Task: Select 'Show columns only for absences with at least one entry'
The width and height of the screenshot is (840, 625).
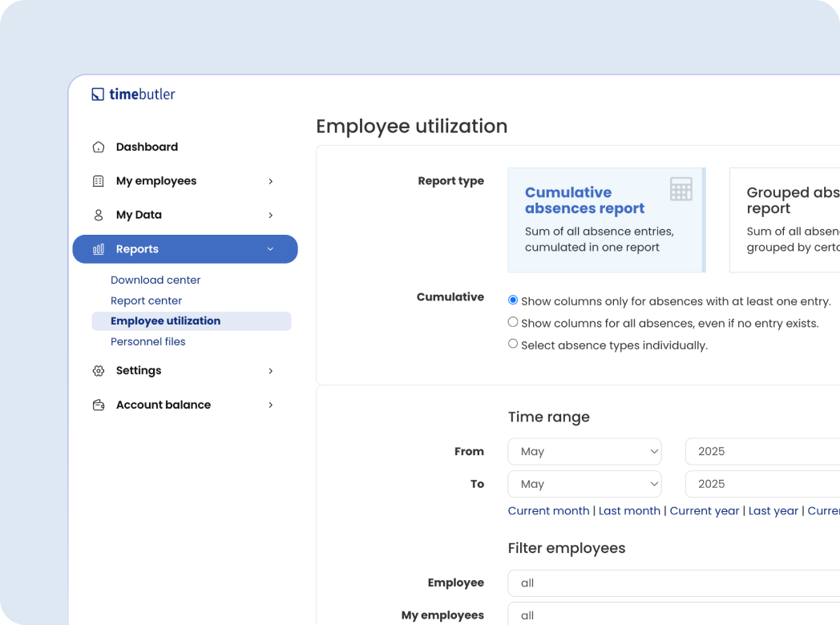Action: pos(513,300)
